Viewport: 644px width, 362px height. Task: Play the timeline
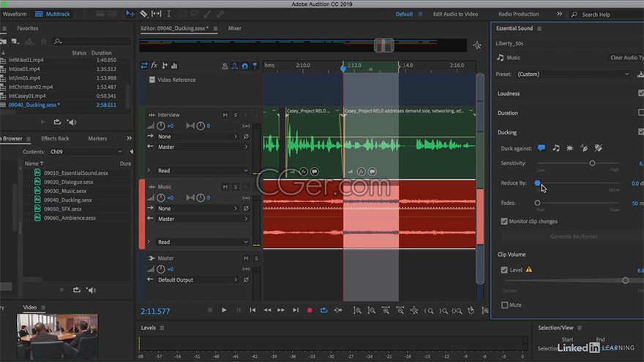[224, 310]
